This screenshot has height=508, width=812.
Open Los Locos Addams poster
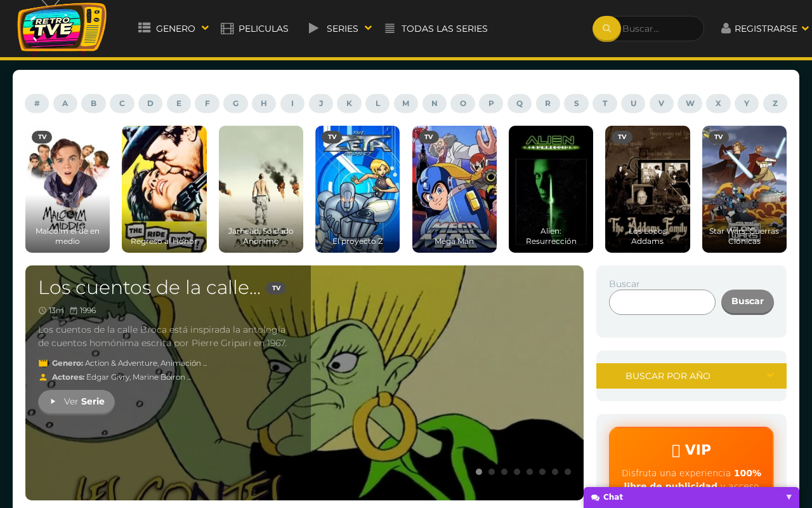pos(648,189)
